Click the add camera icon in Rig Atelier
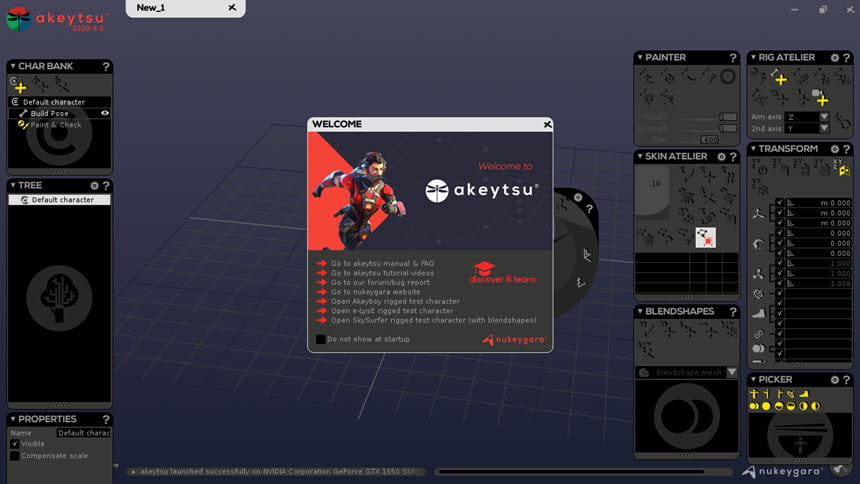Screen dimensions: 860x484 click(820, 98)
